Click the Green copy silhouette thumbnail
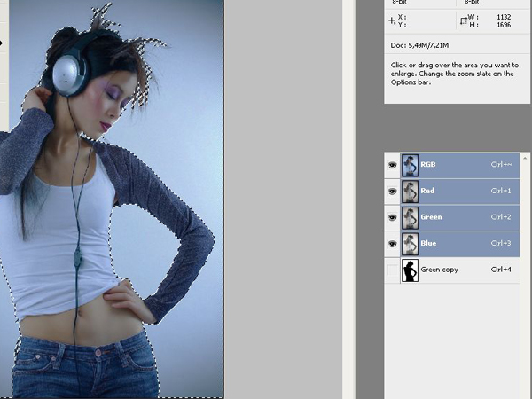The width and height of the screenshot is (532, 399). [410, 270]
